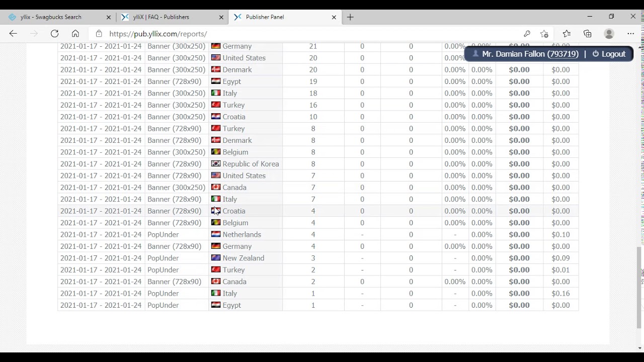Click the browser back arrow

coord(13,34)
